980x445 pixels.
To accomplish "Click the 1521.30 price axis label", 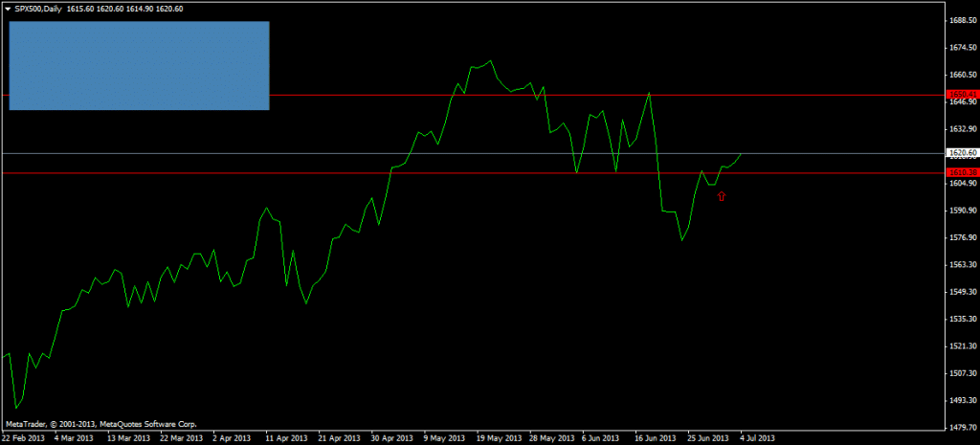I will [963, 345].
